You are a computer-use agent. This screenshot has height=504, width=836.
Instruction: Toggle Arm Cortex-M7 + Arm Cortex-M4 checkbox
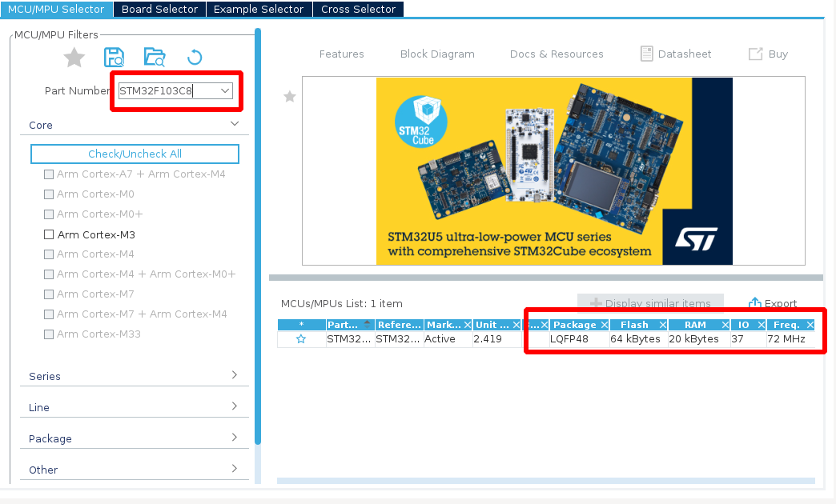[49, 314]
